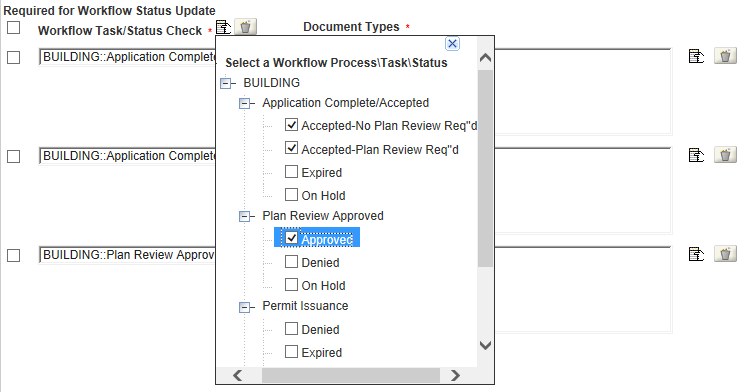Check the Denied box under Plan Review Approved

coord(291,262)
